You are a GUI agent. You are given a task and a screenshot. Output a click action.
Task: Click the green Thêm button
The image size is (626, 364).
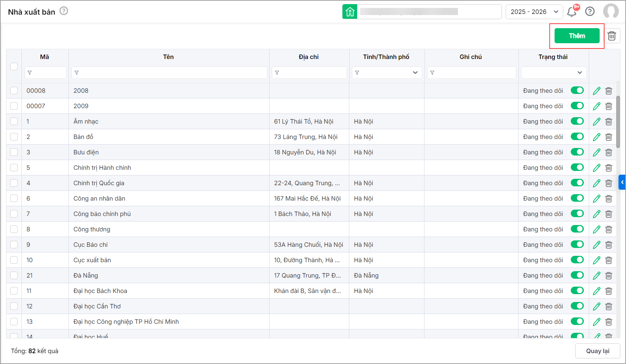[577, 36]
